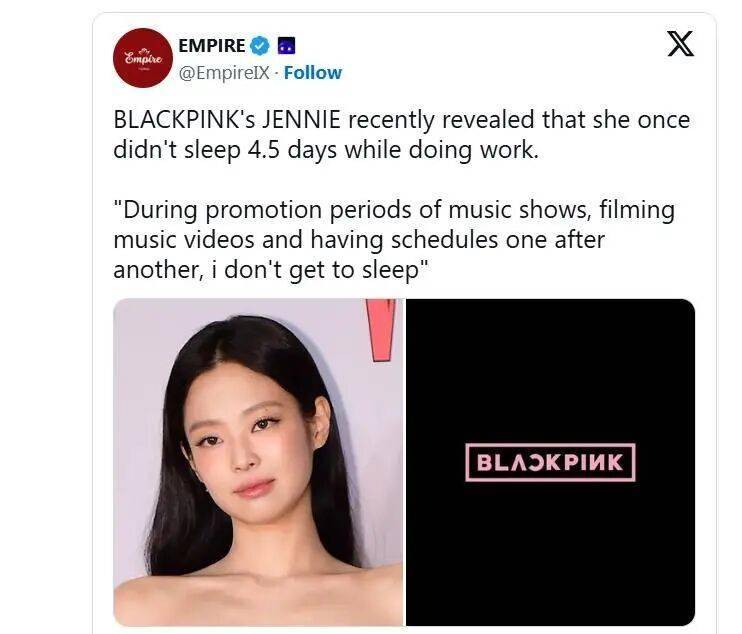Screen dimensions: 742x634
Task: Click the word BLACKPINK's starting the tweet
Action: [185, 119]
